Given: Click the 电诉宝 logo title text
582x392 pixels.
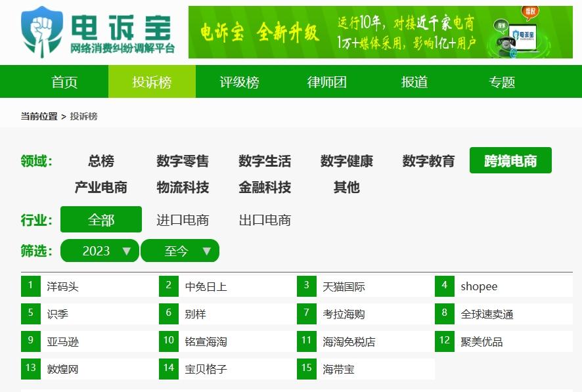Looking at the screenshot, I should click(122, 27).
